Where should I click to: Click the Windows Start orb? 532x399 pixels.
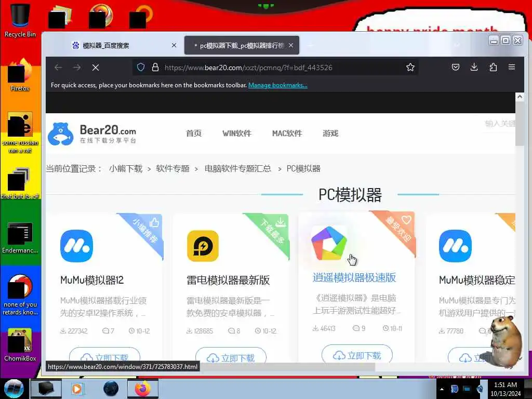click(x=14, y=389)
